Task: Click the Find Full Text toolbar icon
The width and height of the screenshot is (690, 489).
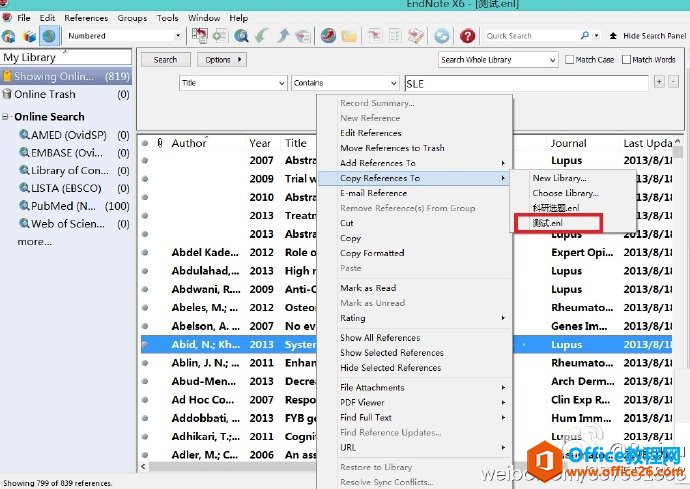Action: [x=303, y=36]
